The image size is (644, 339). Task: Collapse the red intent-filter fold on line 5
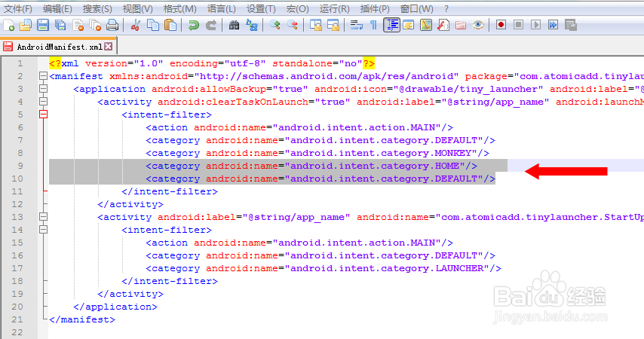pyautogui.click(x=43, y=114)
